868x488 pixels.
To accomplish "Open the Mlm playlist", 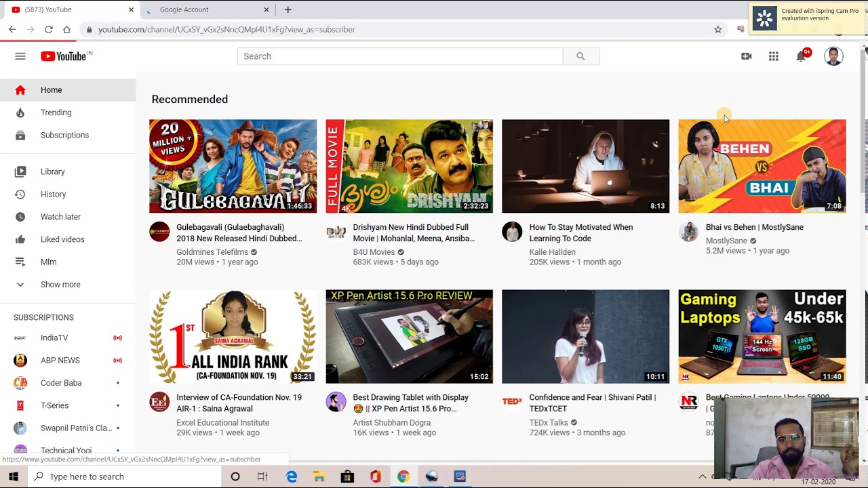I will (68, 262).
